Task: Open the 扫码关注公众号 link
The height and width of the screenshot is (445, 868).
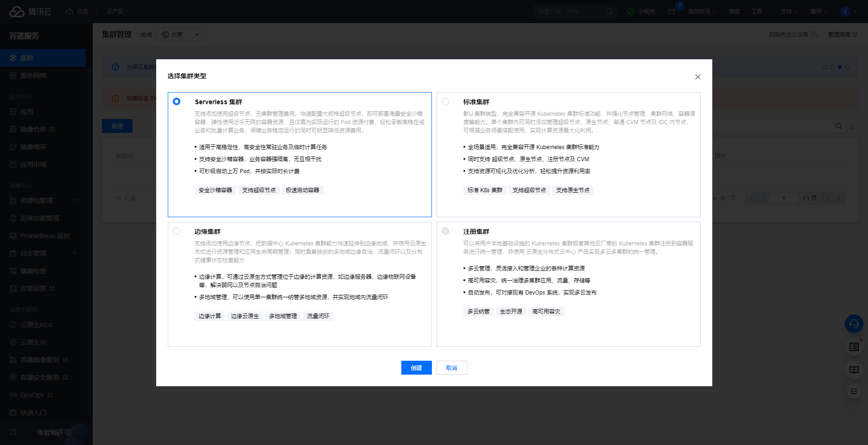Action: [x=793, y=35]
